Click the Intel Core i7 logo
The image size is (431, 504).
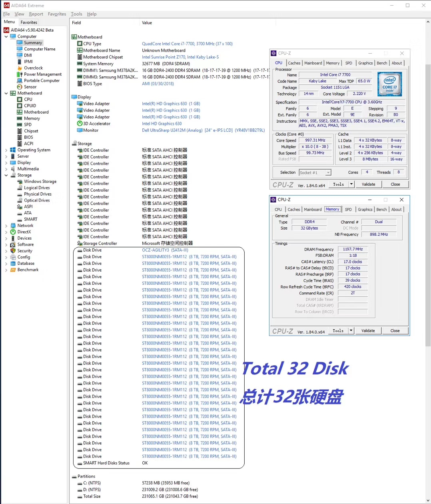[389, 84]
